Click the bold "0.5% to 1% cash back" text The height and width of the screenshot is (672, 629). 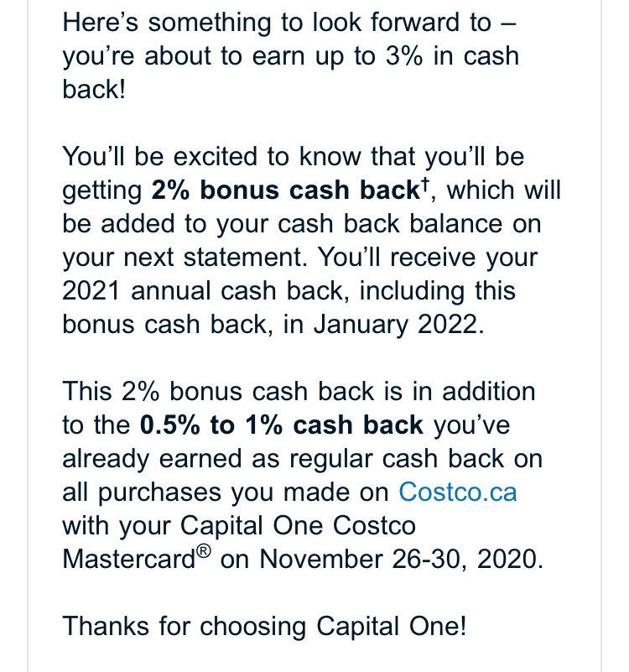282,425
